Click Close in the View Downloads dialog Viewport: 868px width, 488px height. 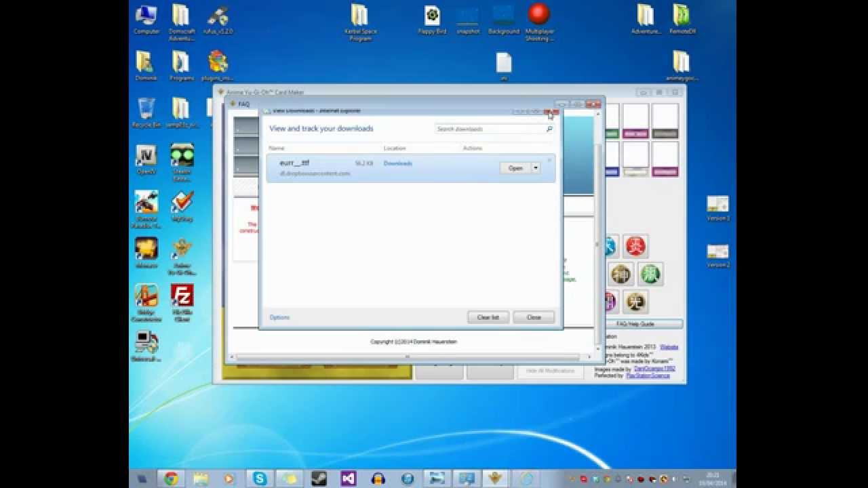534,317
